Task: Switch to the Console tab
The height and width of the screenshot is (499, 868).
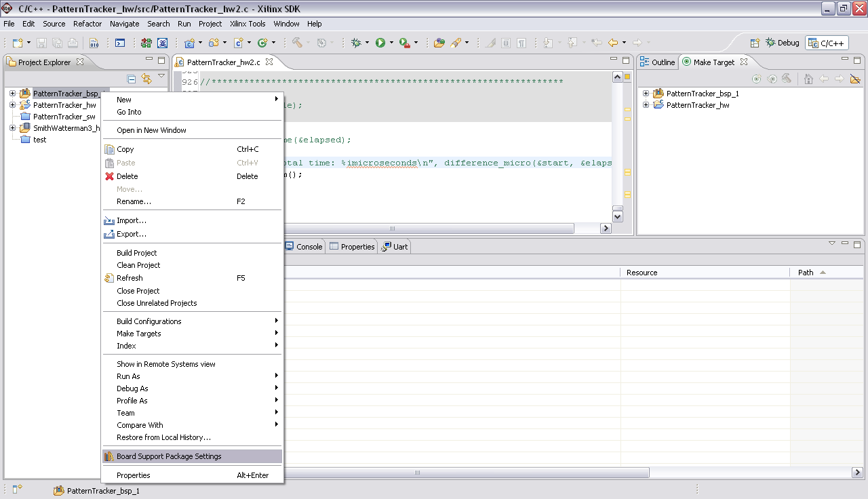Action: [x=303, y=247]
